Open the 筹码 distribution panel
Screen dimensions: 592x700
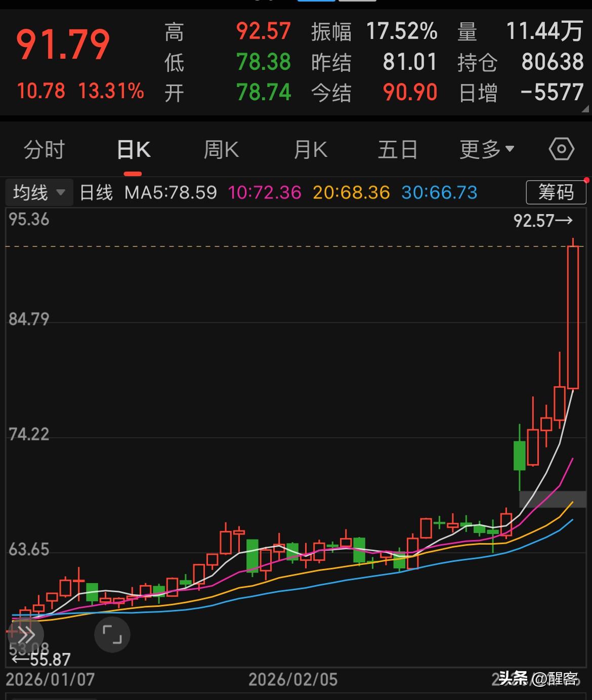[x=556, y=192]
